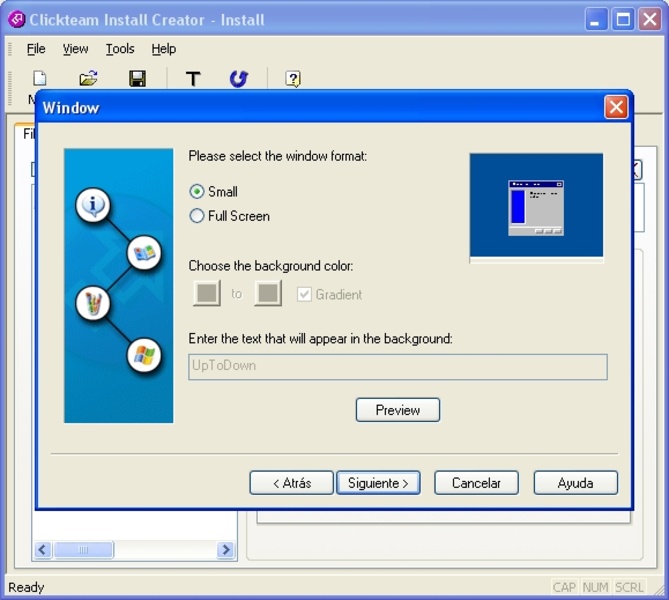Select the Small window format option
The image size is (669, 600).
tap(197, 192)
